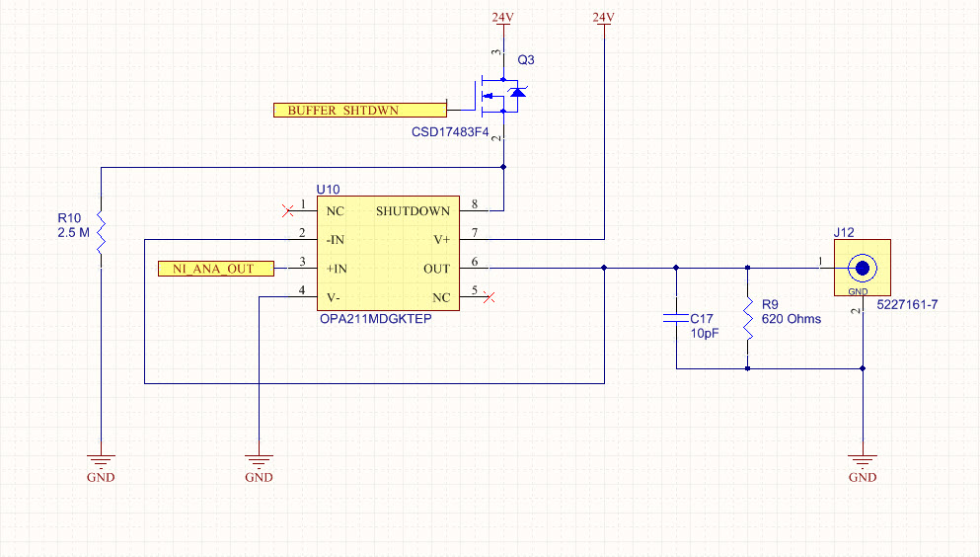Select the R9 designator label
The width and height of the screenshot is (980, 557).
coord(770,304)
